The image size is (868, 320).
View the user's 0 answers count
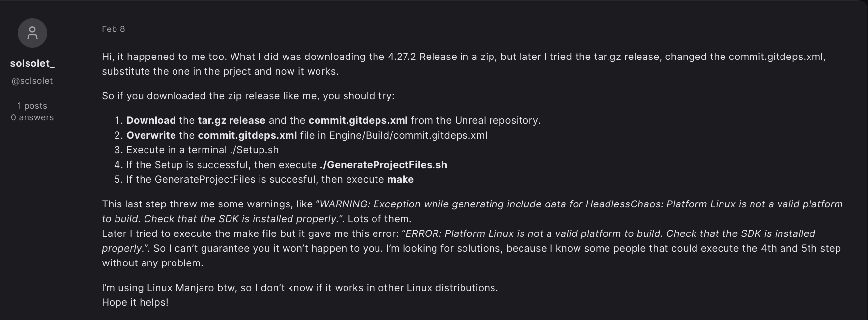32,117
